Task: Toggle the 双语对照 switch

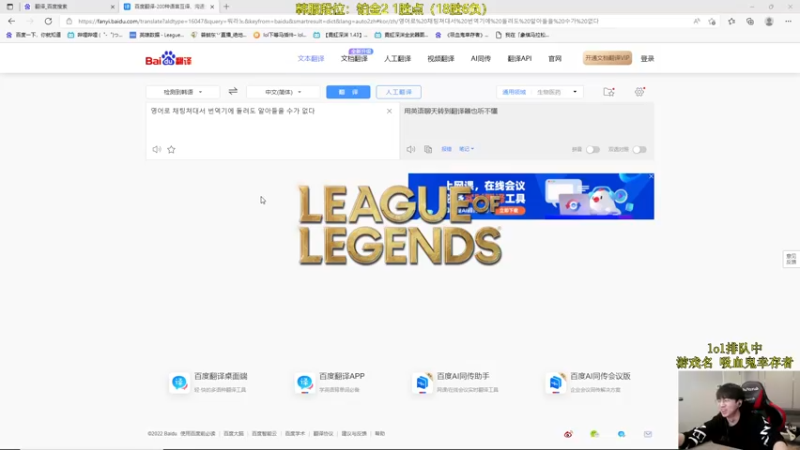Action: pyautogui.click(x=640, y=149)
